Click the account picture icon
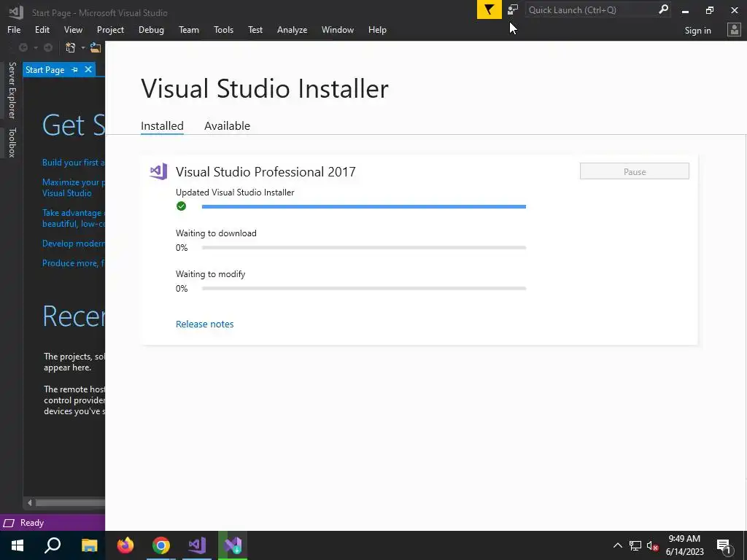This screenshot has width=747, height=560. pos(734,30)
